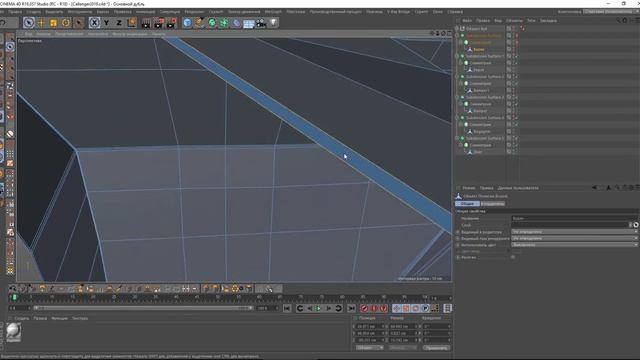
Task: Click the back arrow in attributes manager
Action: tap(594, 188)
